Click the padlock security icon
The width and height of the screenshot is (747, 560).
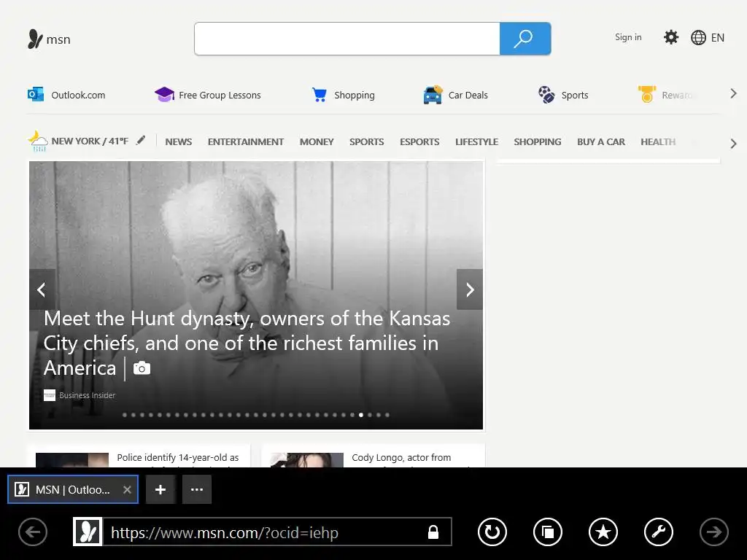pos(433,532)
